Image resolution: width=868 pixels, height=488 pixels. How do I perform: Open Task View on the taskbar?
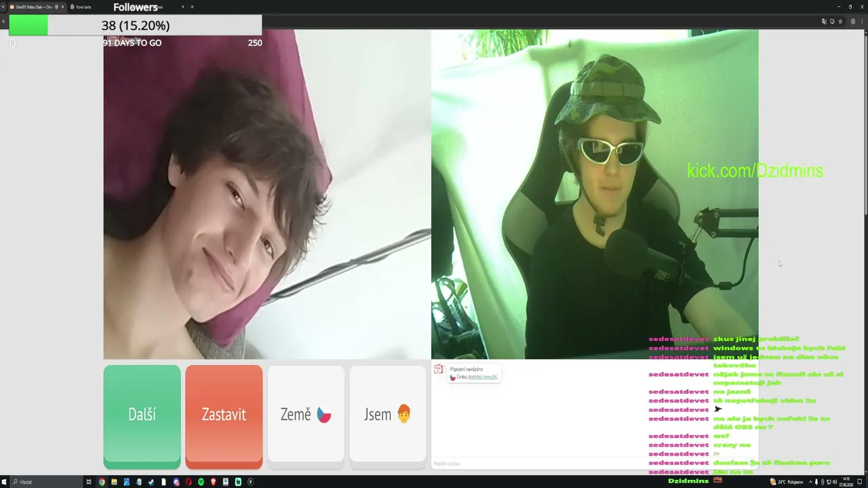click(x=89, y=482)
